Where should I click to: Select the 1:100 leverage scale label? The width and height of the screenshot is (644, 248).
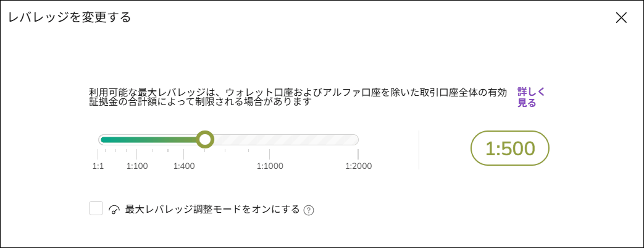pos(137,166)
